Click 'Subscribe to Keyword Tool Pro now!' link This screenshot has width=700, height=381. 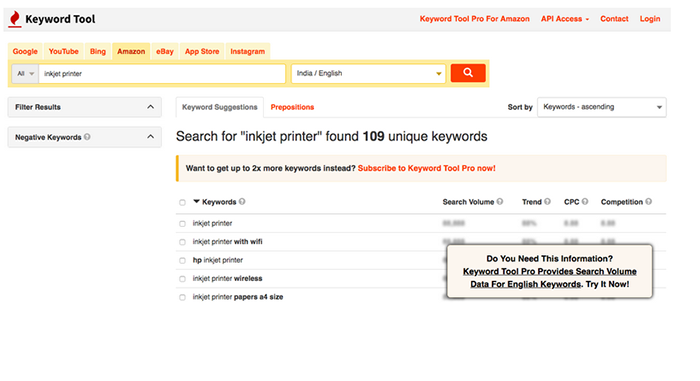pos(426,168)
